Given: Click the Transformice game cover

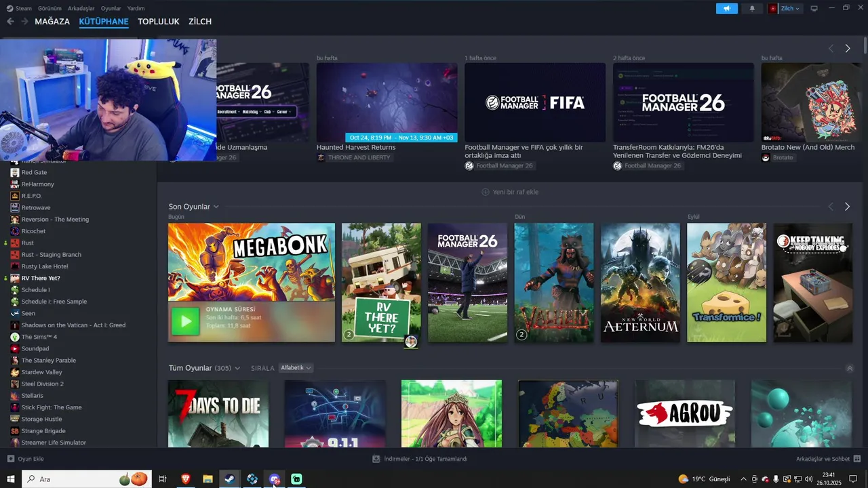Looking at the screenshot, I should (x=726, y=283).
